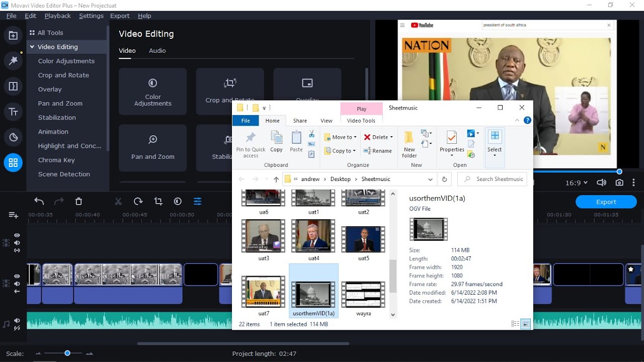
Task: Rotate the selected clip
Action: [x=138, y=202]
